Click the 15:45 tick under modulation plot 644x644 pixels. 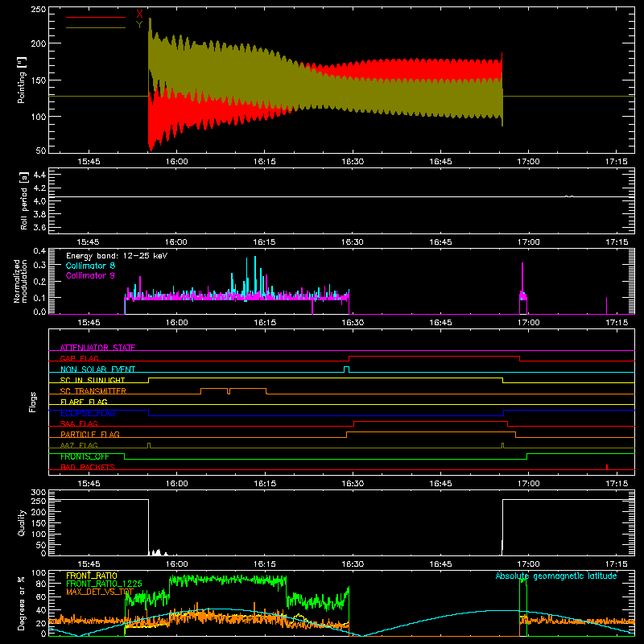[89, 323]
